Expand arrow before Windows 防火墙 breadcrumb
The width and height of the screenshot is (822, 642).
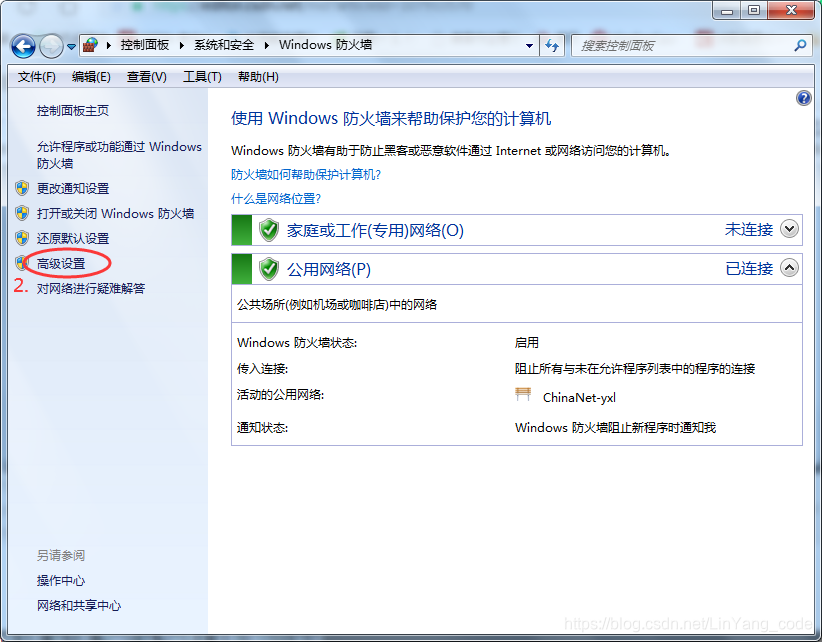click(x=266, y=46)
